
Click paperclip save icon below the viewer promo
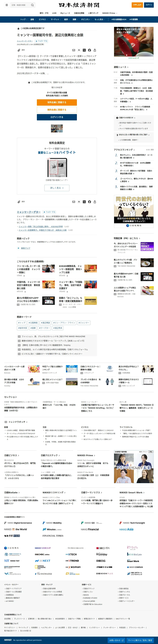[19, 202]
